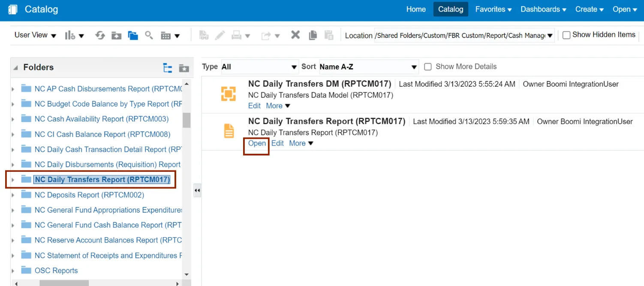Screen dimensions: 644x286
Task: Open the Sort Name A-Z dropdown
Action: 368,67
